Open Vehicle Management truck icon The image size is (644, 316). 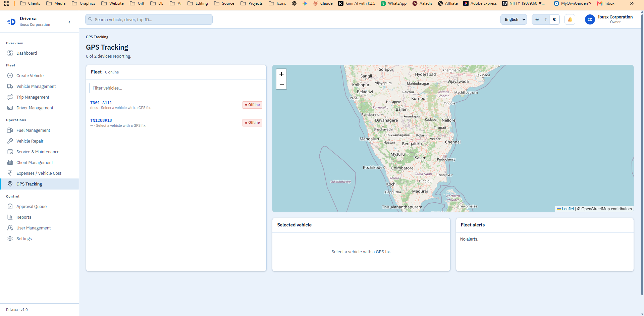[10, 86]
